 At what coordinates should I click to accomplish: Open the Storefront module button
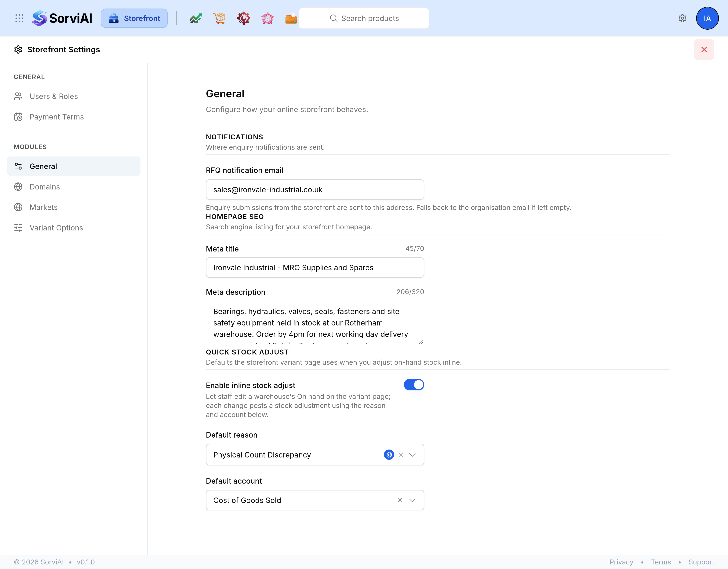point(134,18)
